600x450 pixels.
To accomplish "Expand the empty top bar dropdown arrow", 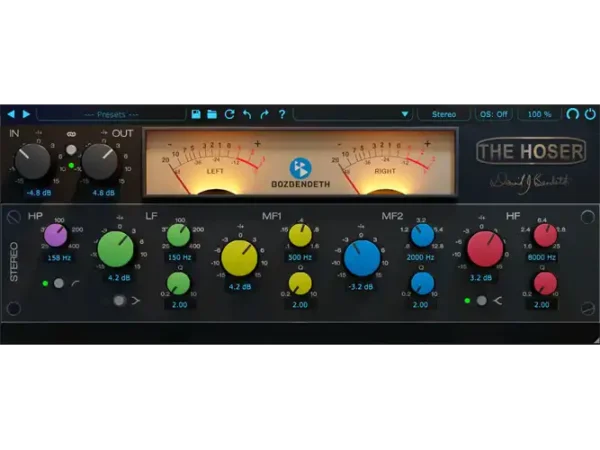I will click(x=404, y=114).
